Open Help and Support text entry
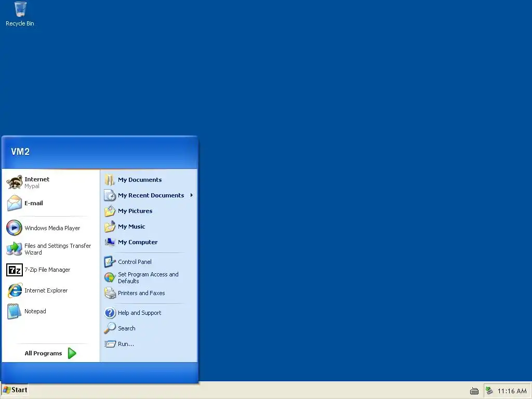The height and width of the screenshot is (399, 532). click(139, 313)
